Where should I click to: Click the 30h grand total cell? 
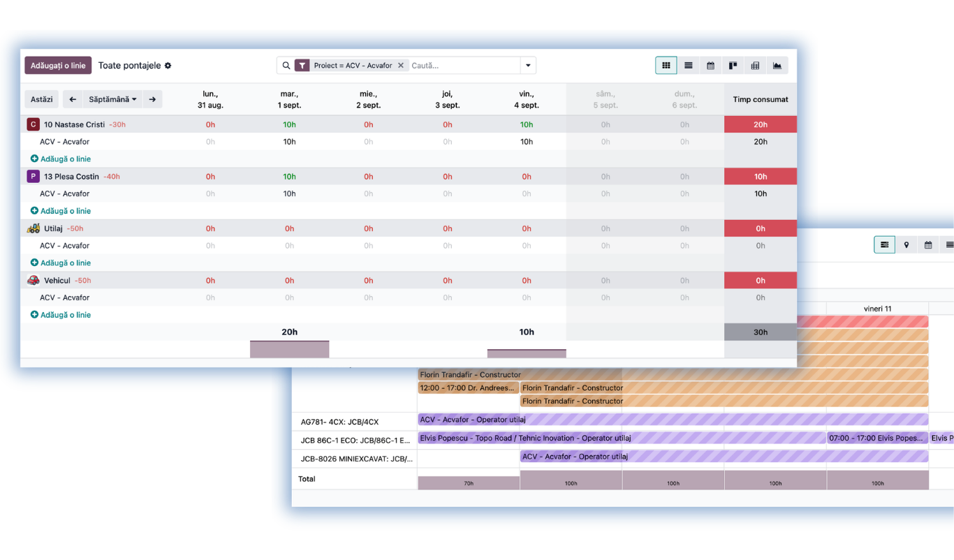[761, 332]
